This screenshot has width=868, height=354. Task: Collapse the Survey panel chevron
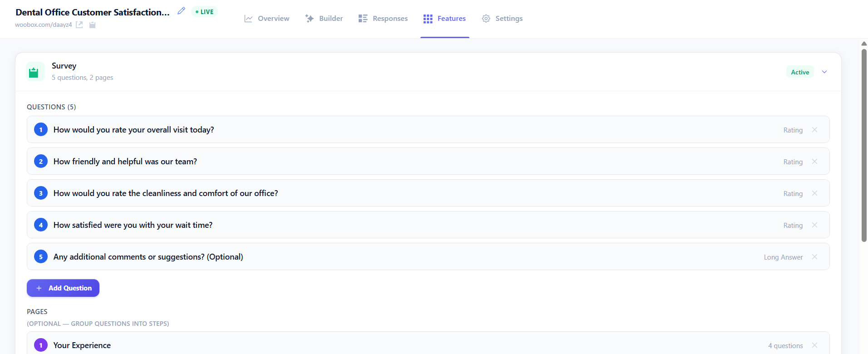pyautogui.click(x=824, y=72)
